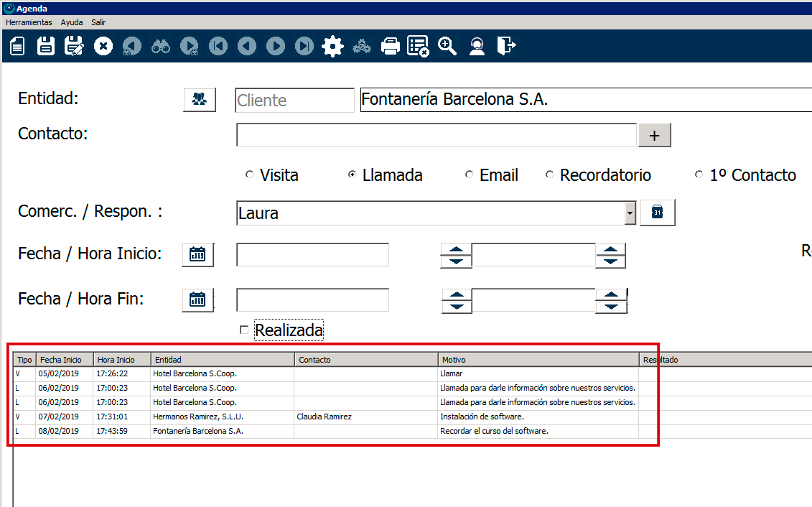Click into the Contacto text field

(436, 135)
